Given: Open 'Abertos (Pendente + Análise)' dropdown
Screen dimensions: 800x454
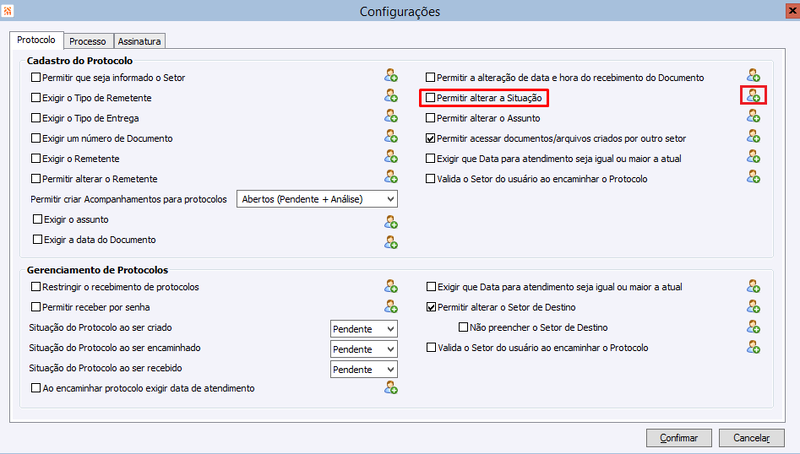Looking at the screenshot, I should click(317, 199).
